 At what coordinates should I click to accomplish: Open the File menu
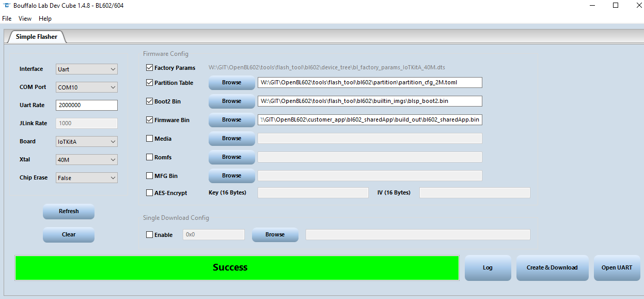[x=7, y=19]
